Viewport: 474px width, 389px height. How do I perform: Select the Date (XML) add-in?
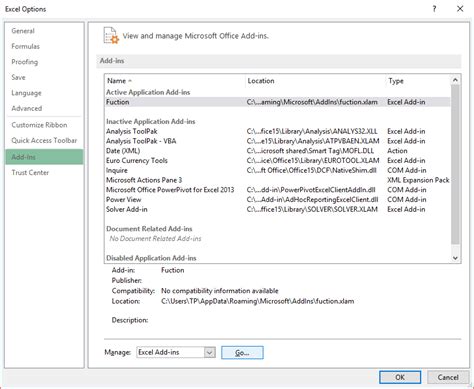pos(278,151)
